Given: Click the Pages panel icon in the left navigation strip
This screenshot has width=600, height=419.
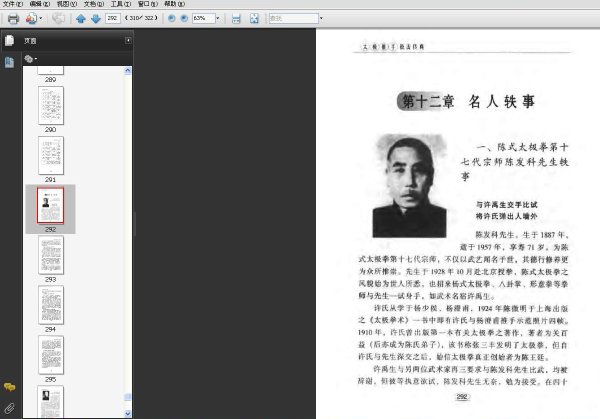Looking at the screenshot, I should [10, 41].
